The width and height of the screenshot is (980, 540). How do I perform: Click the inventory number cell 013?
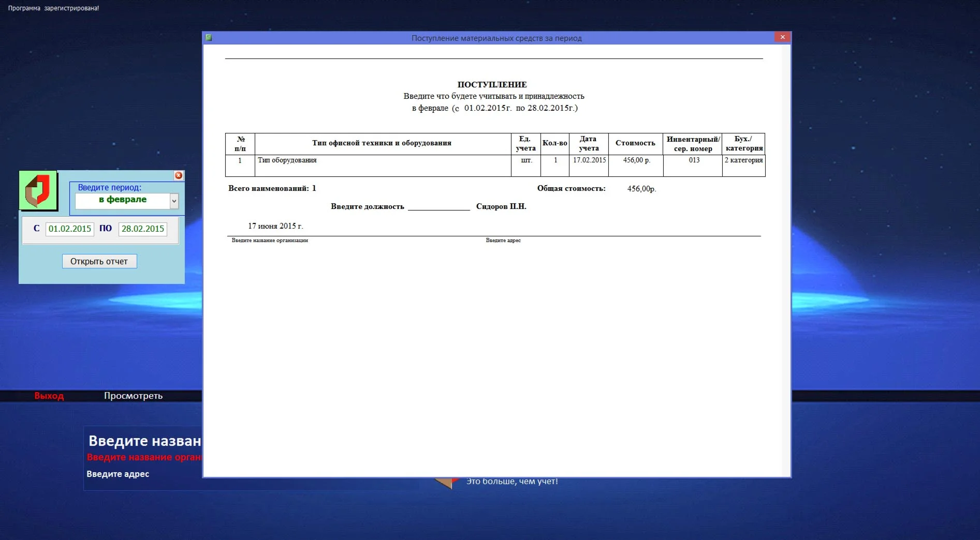coord(694,160)
